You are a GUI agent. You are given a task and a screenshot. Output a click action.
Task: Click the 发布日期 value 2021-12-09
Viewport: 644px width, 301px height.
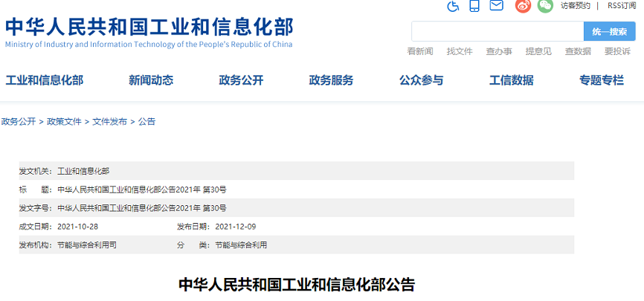click(235, 227)
